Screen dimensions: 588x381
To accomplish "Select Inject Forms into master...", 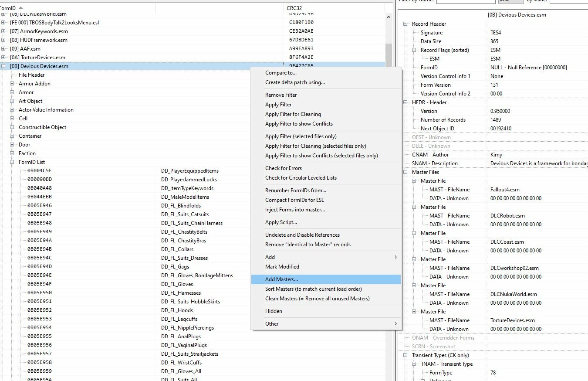I will (x=326, y=210).
